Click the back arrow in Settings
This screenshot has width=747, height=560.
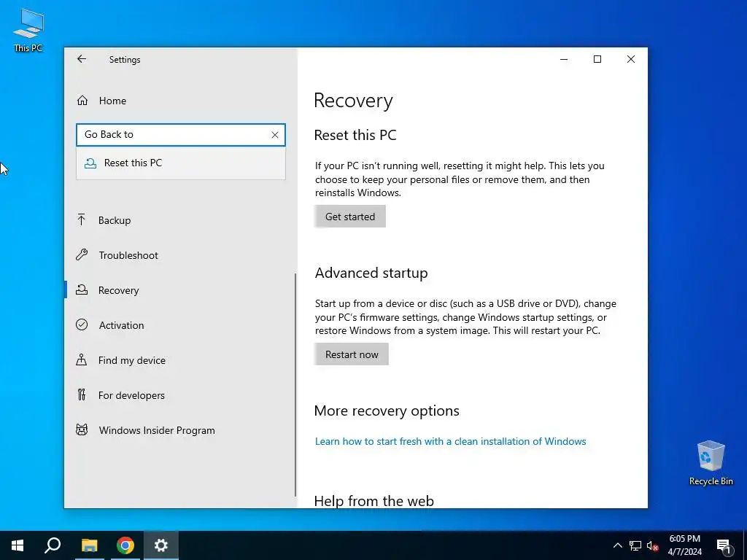point(82,59)
